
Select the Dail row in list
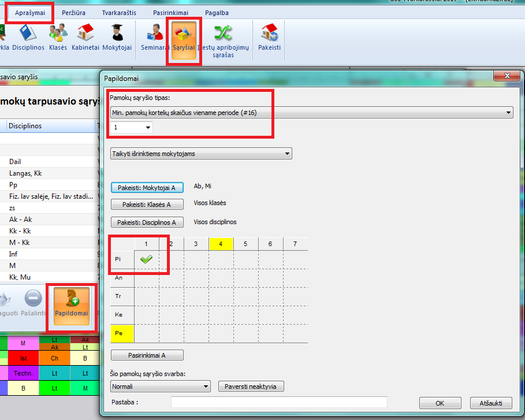tap(50, 161)
